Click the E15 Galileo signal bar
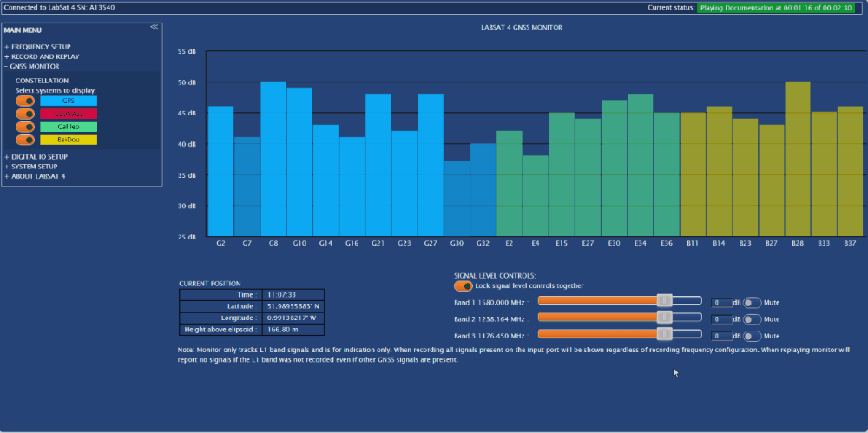Image resolution: width=868 pixels, height=433 pixels. point(562,174)
